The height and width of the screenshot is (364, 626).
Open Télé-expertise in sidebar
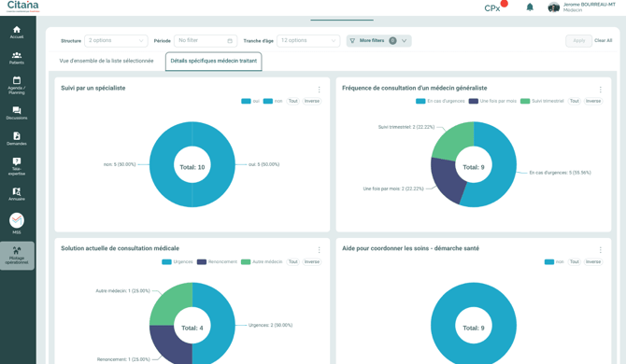coord(17,166)
